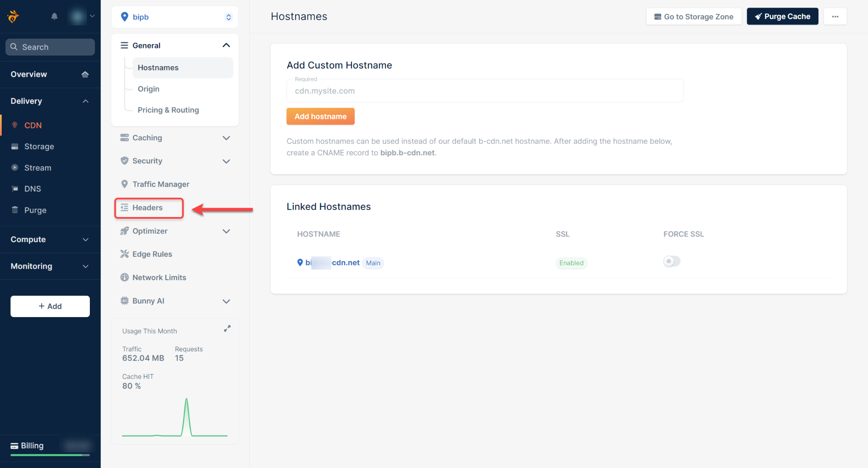
Task: Open Edge Rules settings
Action: click(x=152, y=254)
